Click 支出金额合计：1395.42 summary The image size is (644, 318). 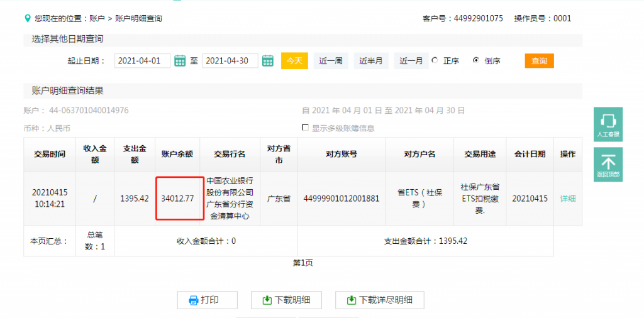pos(426,241)
